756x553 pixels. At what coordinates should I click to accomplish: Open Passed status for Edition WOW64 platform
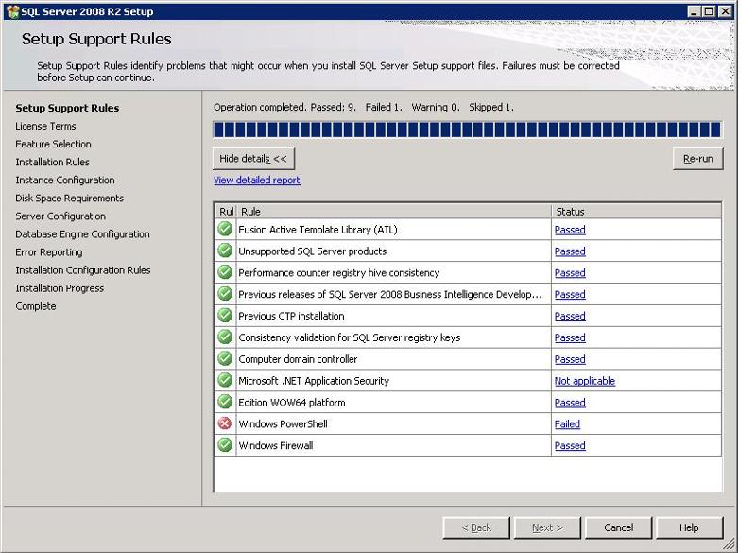pyautogui.click(x=570, y=403)
